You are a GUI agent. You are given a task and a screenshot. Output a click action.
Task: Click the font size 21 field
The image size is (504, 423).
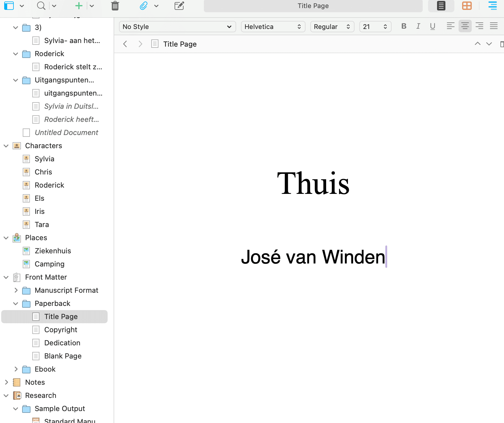click(x=372, y=27)
